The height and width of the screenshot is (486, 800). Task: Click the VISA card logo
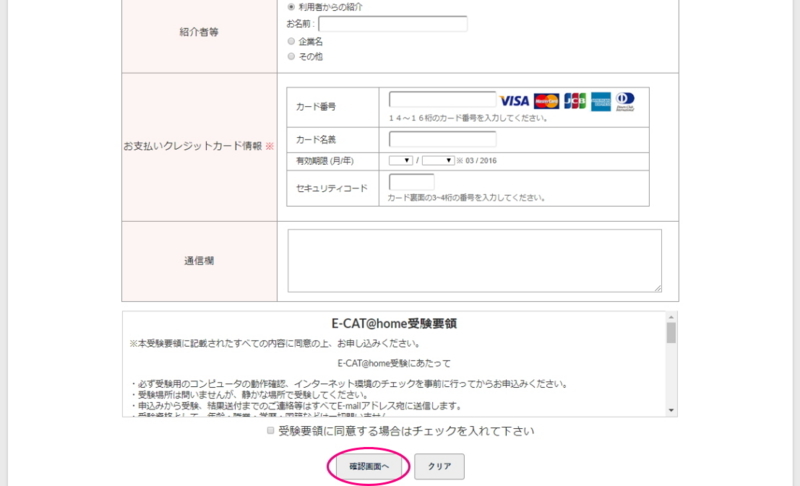tap(514, 101)
